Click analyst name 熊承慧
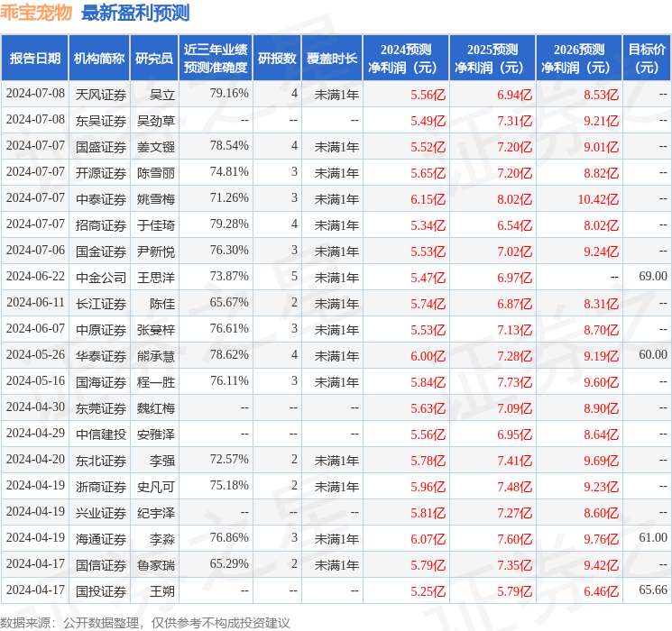 [155, 356]
